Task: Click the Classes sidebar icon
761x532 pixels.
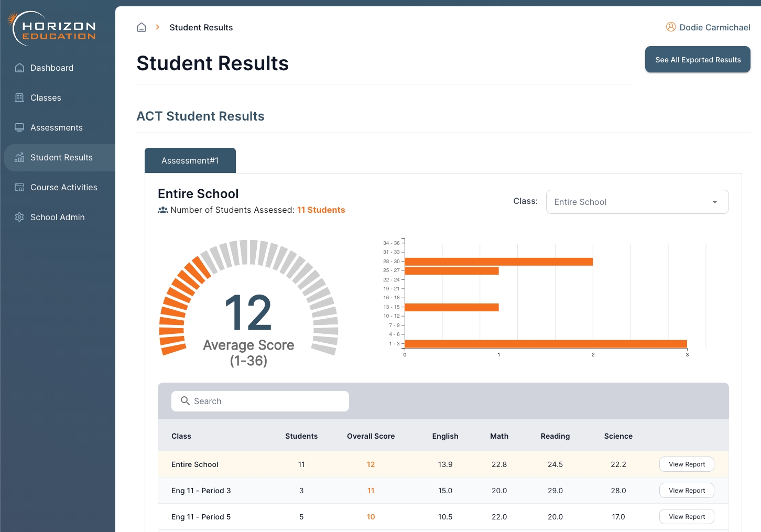Action: point(19,97)
